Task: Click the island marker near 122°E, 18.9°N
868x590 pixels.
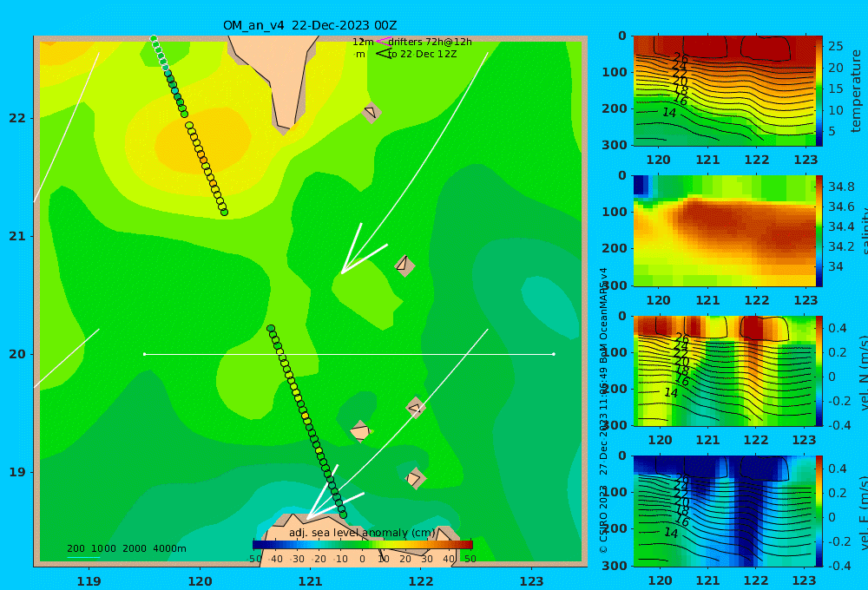Action: click(x=415, y=478)
